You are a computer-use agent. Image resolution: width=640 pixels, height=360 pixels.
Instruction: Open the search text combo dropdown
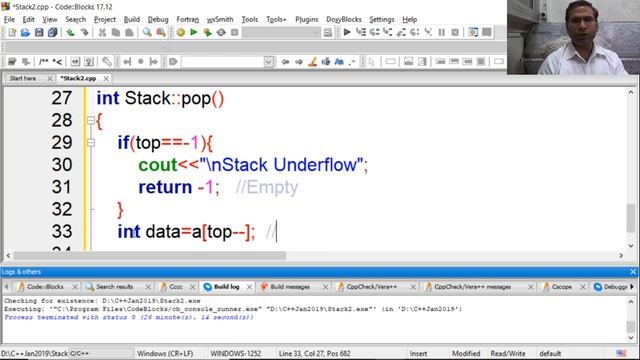tap(268, 62)
